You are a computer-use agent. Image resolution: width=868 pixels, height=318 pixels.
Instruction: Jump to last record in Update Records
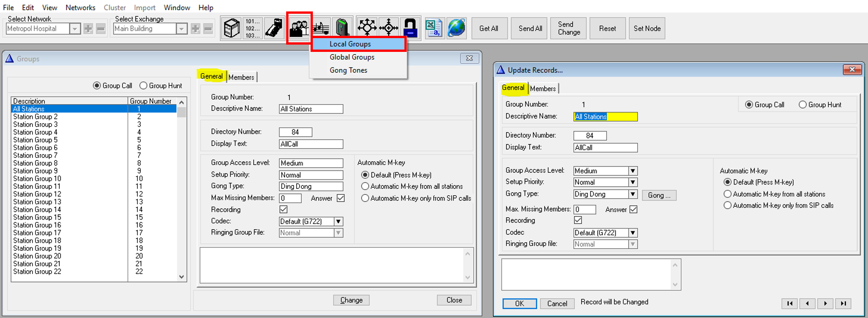tap(844, 304)
